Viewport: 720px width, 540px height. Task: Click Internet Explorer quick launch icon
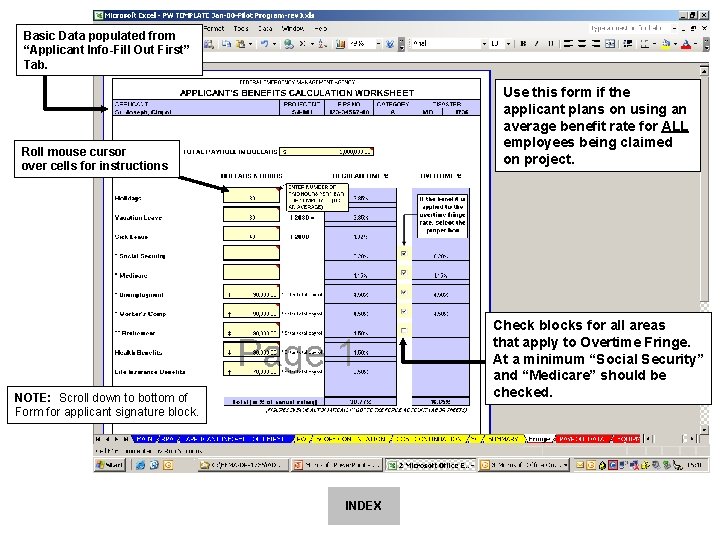141,465
